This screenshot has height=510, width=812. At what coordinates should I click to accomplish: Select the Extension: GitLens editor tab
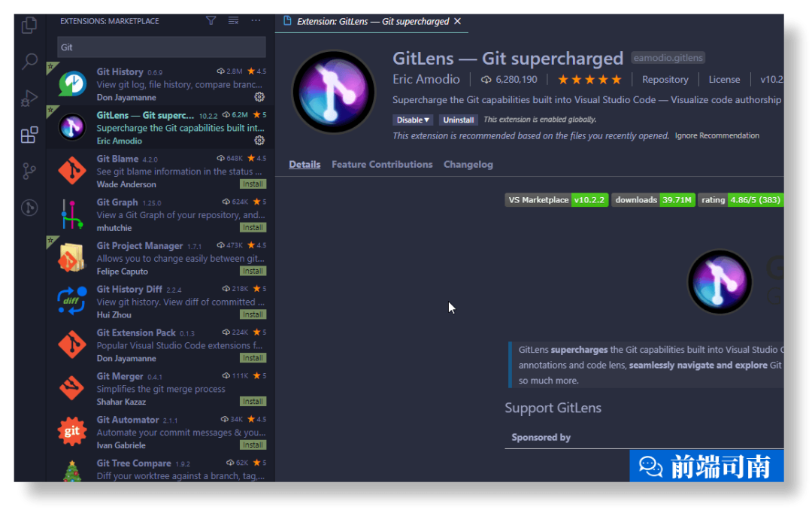tap(373, 21)
